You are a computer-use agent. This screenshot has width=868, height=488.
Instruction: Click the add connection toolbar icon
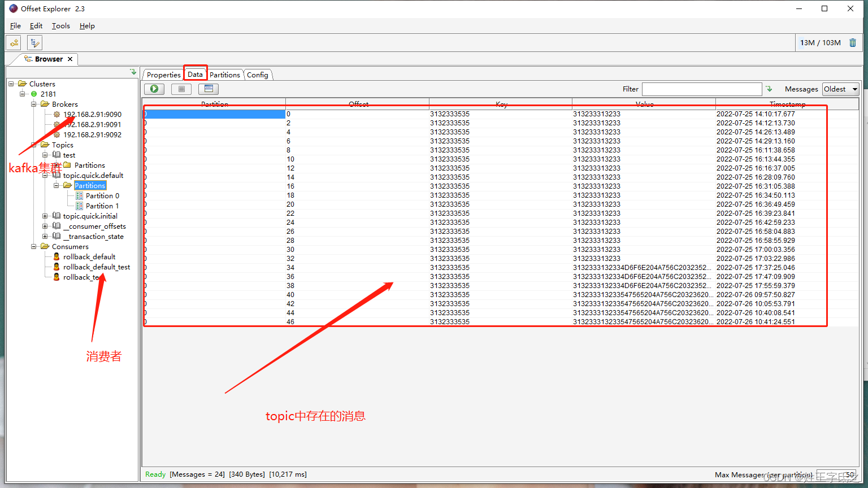coord(14,42)
